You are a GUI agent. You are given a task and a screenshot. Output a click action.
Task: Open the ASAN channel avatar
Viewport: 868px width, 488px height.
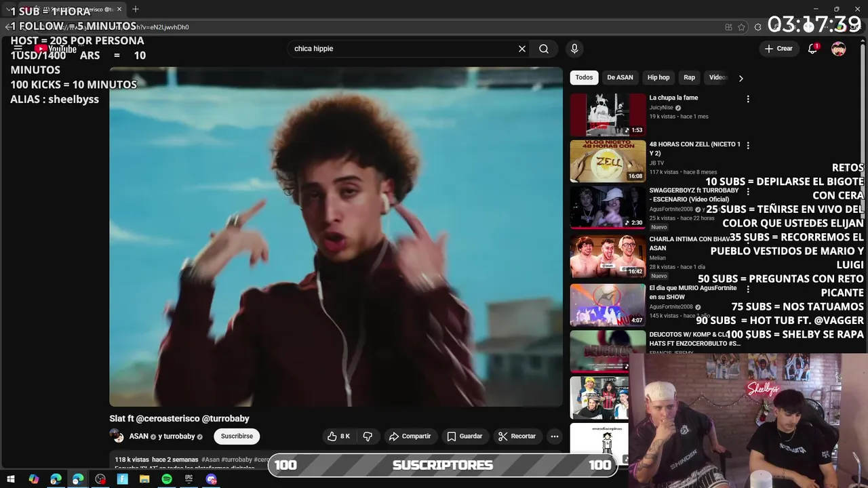coord(117,436)
